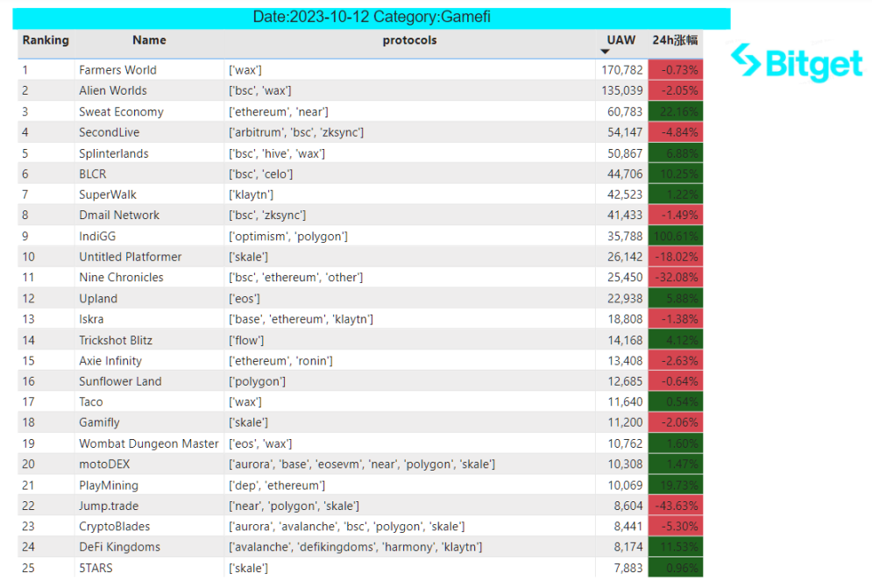872x588 pixels.
Task: Select the protocols column header
Action: coord(409,40)
